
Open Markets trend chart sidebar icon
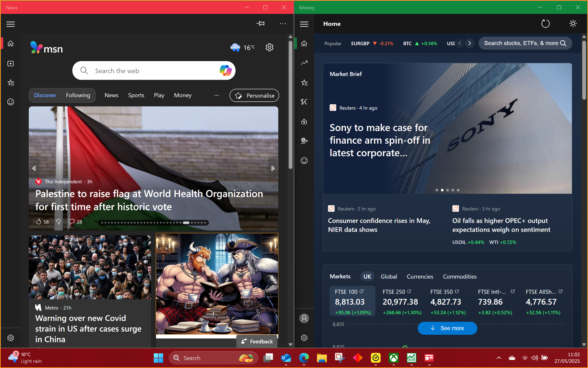[304, 63]
